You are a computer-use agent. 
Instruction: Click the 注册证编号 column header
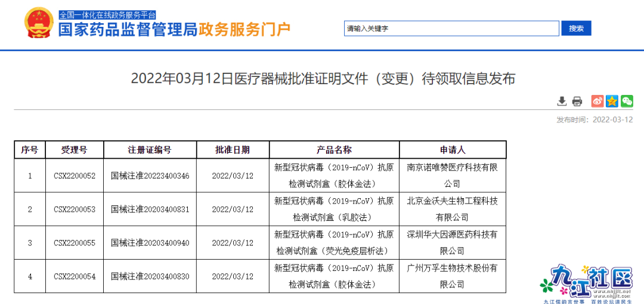click(x=150, y=150)
